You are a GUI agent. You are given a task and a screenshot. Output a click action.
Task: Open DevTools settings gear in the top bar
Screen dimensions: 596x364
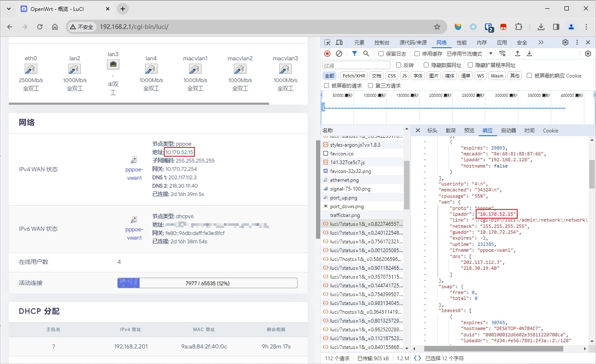click(565, 42)
